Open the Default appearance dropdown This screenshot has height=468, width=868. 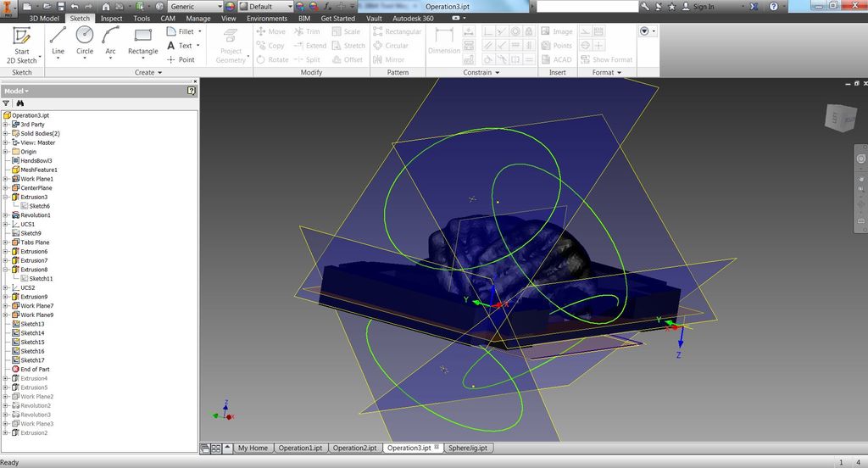(266, 7)
